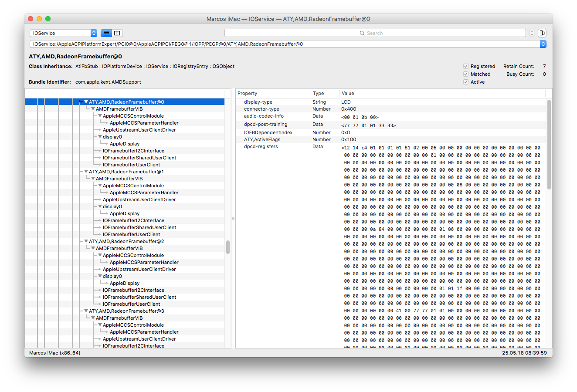
Task: Open the IOService path dropdown arrow
Action: coord(543,44)
